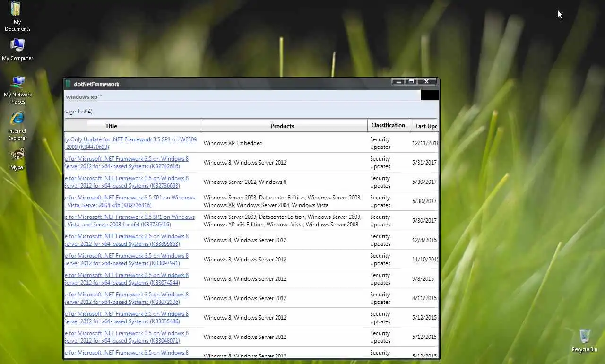The image size is (605, 364).
Task: Open the Server 2008 for x64 KB2736416 link
Action: click(130, 221)
